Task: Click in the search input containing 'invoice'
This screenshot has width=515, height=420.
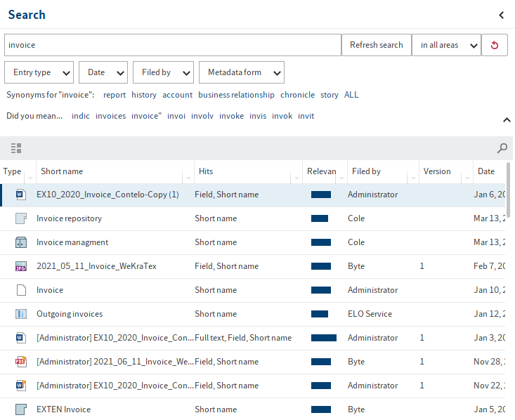Action: tap(173, 45)
